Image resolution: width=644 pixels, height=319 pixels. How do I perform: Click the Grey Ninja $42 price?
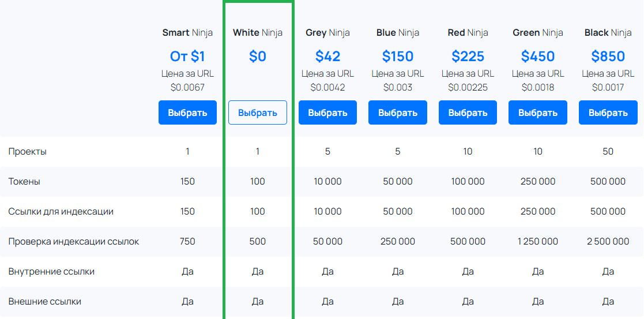327,57
